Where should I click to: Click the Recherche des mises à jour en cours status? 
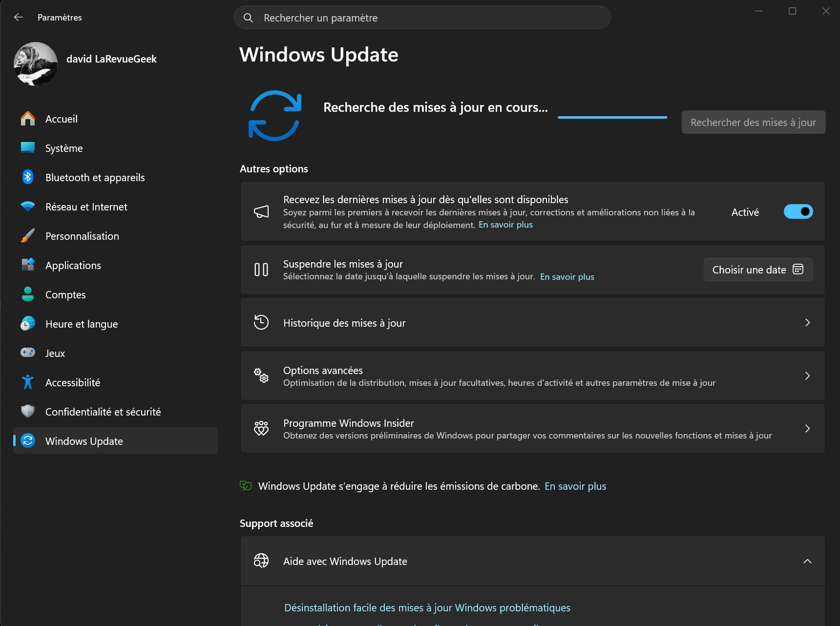point(436,107)
